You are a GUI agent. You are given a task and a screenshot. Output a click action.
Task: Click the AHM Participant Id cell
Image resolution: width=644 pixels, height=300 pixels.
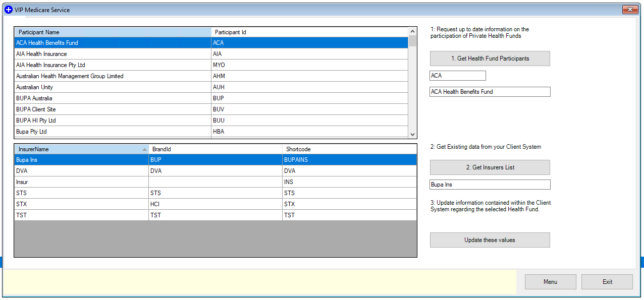point(309,76)
